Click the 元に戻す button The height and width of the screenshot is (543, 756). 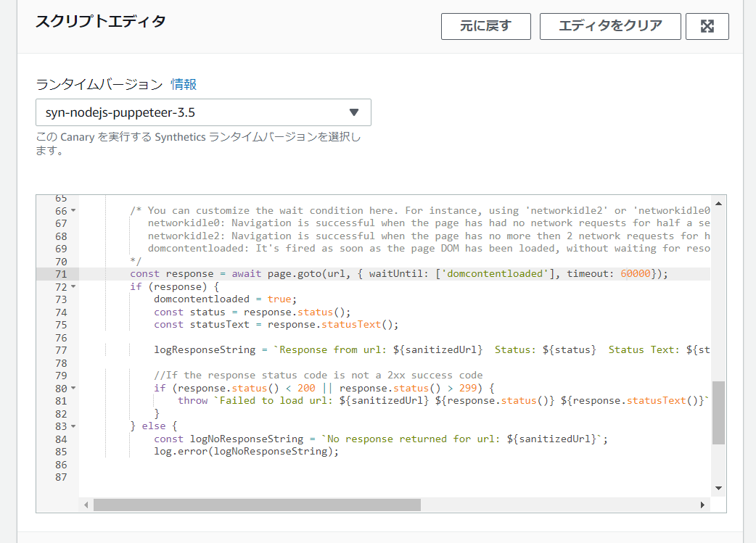tap(485, 26)
